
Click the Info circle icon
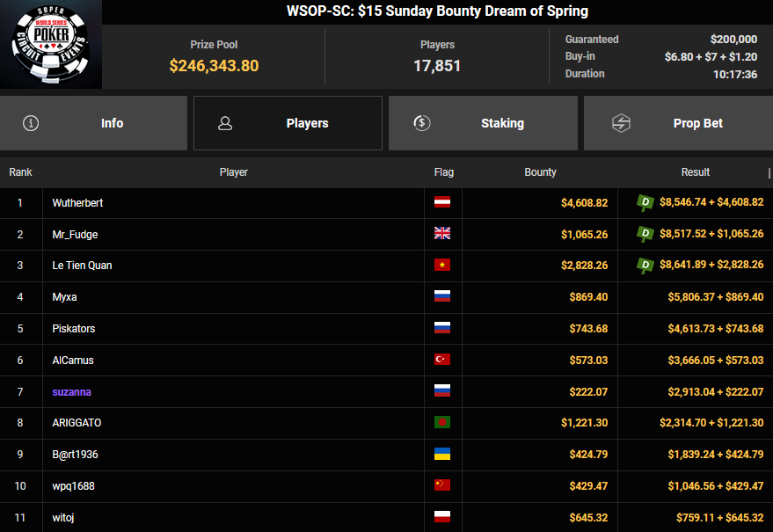click(31, 123)
